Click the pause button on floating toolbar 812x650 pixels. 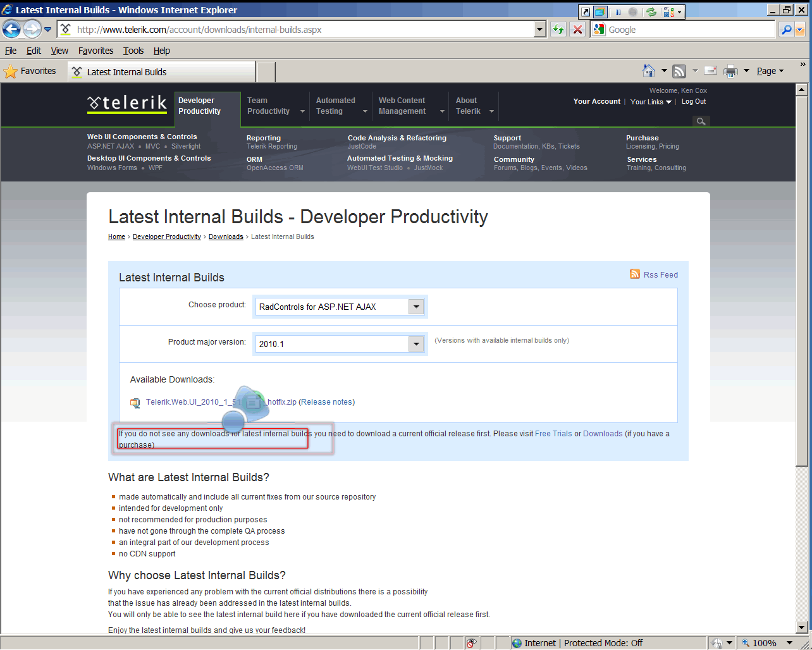pos(618,12)
